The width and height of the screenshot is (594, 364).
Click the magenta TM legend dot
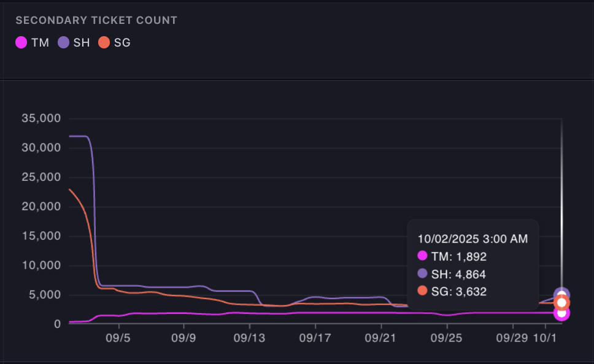pos(21,43)
